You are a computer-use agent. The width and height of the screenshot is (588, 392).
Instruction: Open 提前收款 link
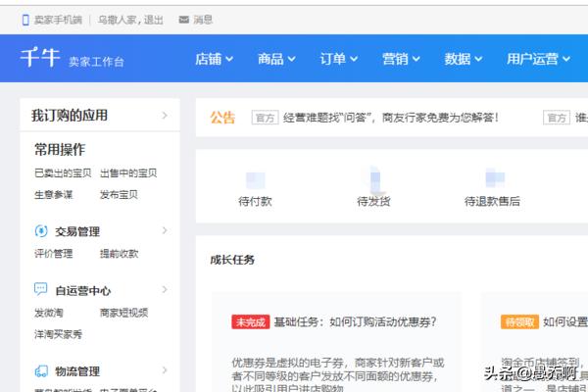point(119,254)
